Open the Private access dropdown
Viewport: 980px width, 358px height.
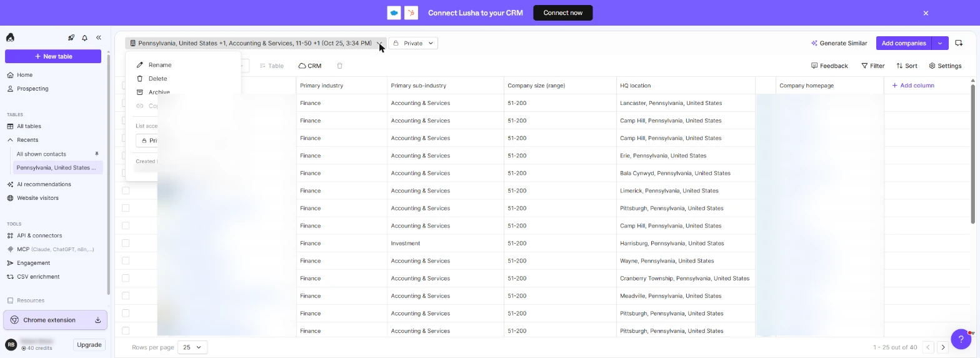pos(413,43)
